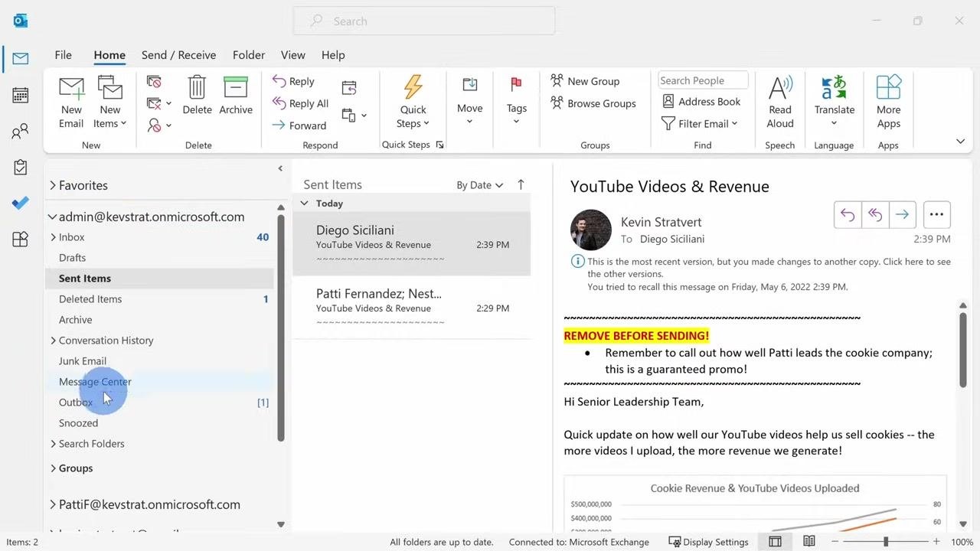The height and width of the screenshot is (551, 980).
Task: Select the Home ribbon tab
Action: tap(109, 55)
